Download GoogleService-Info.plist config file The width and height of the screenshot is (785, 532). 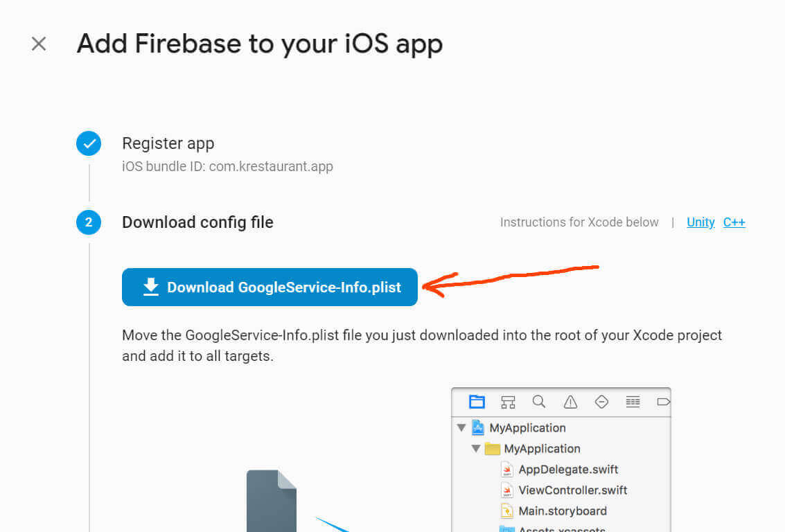[x=270, y=287]
